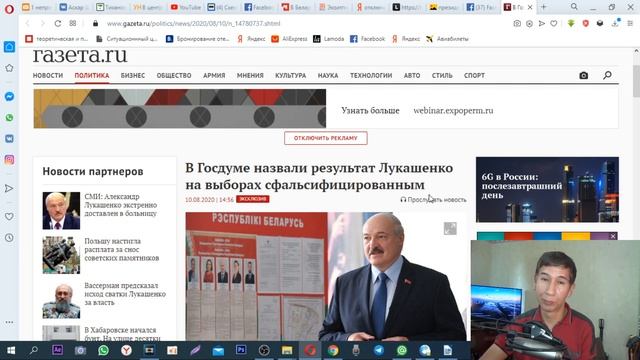Open After Effects from taskbar

[57, 350]
